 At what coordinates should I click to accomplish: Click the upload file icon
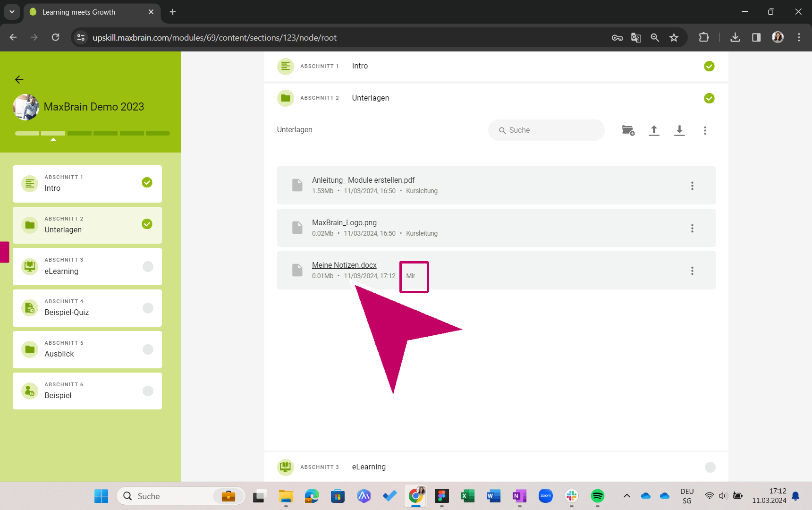[x=654, y=130]
